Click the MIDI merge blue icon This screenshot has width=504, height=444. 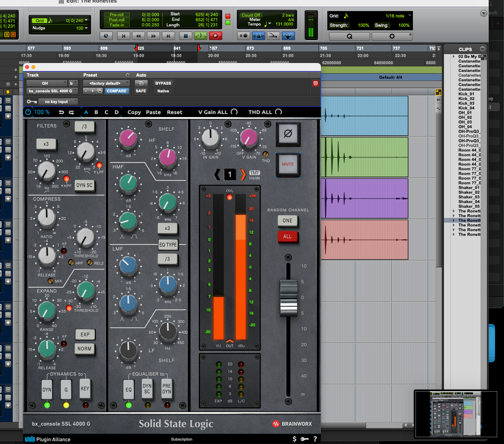coord(288,36)
